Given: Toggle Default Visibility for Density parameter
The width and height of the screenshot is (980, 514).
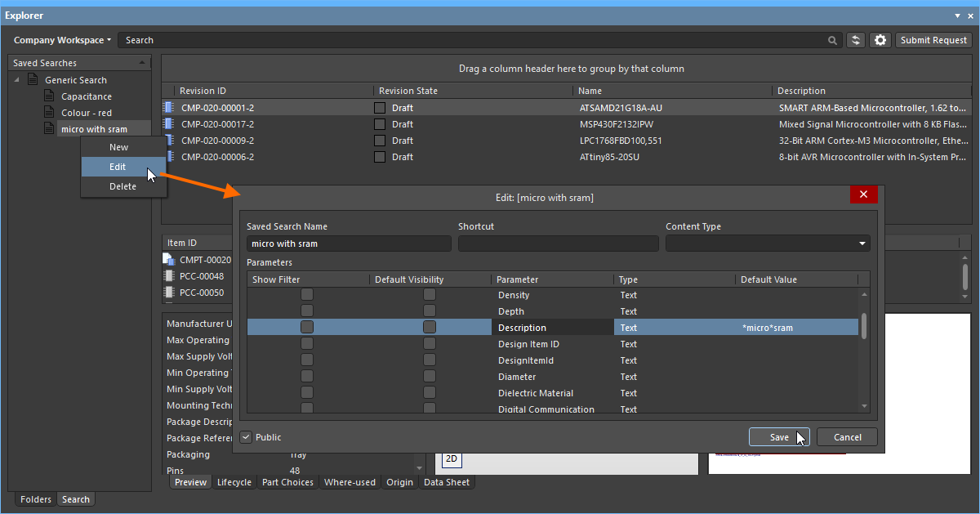Looking at the screenshot, I should point(430,295).
